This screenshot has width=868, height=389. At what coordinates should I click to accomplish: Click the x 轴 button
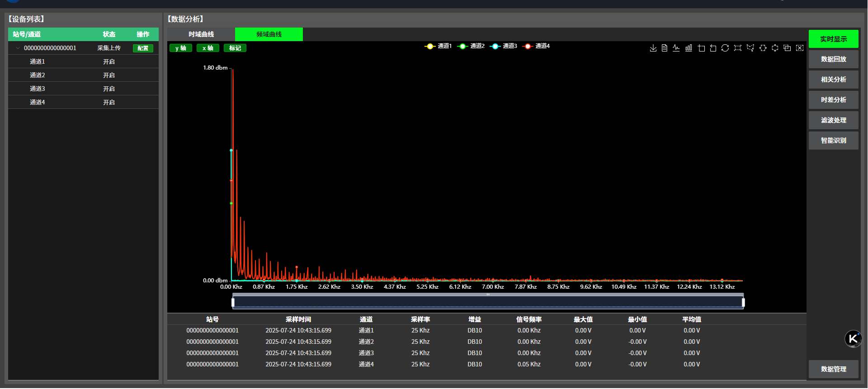pos(208,48)
